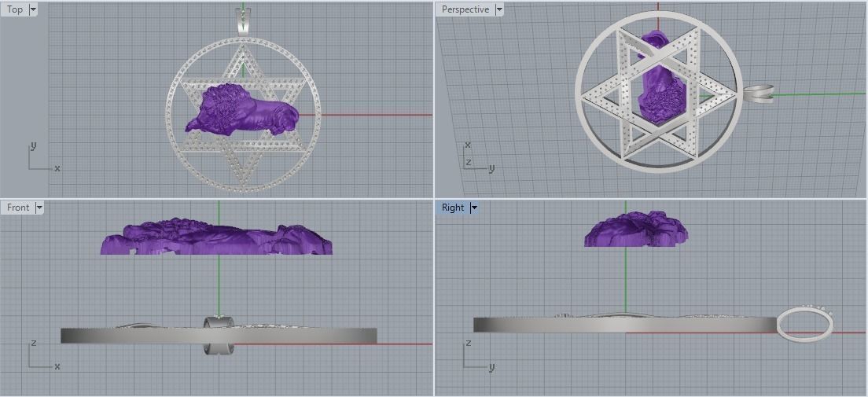Image resolution: width=868 pixels, height=397 pixels.
Task: Select the gray pendant disc in Right view
Action: point(624,325)
